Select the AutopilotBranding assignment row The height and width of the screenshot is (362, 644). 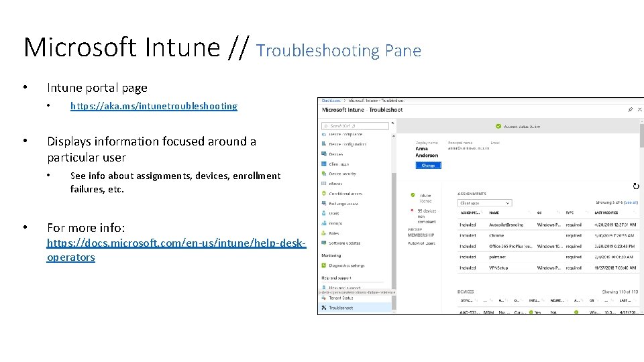pos(548,225)
